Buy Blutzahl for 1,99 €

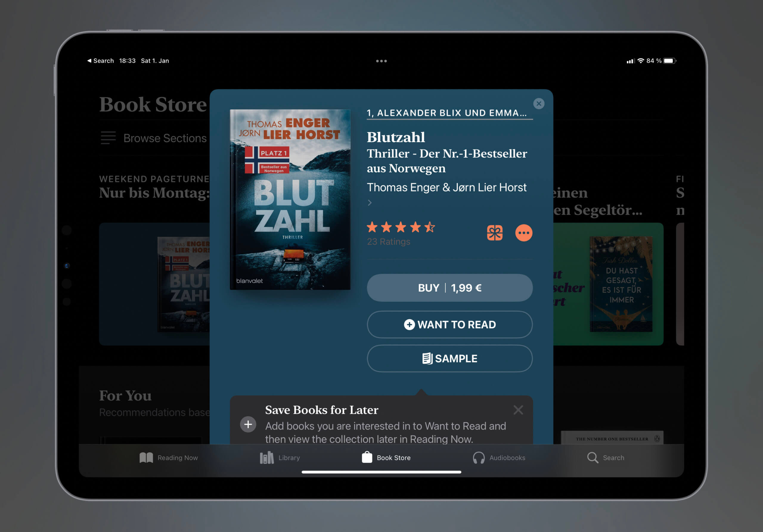point(450,287)
